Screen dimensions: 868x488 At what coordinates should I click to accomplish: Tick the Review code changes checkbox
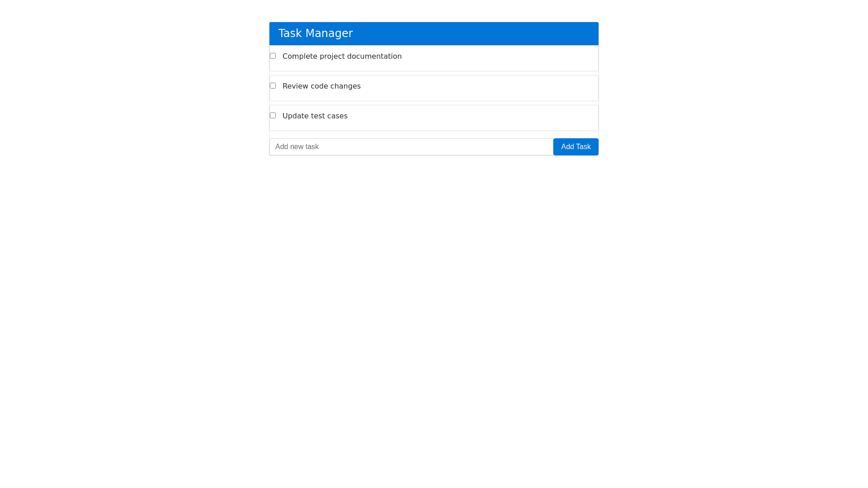point(273,86)
